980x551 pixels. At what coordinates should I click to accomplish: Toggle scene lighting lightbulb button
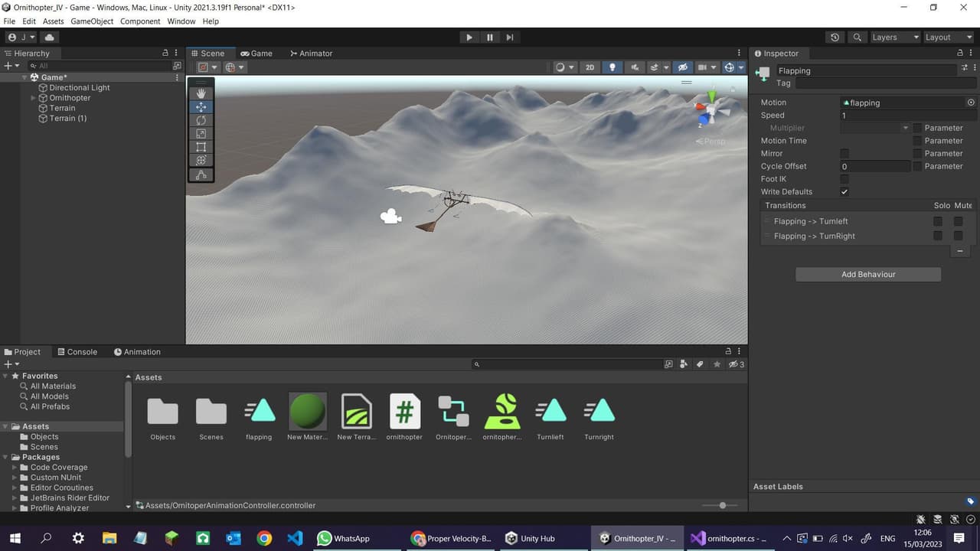click(x=612, y=67)
